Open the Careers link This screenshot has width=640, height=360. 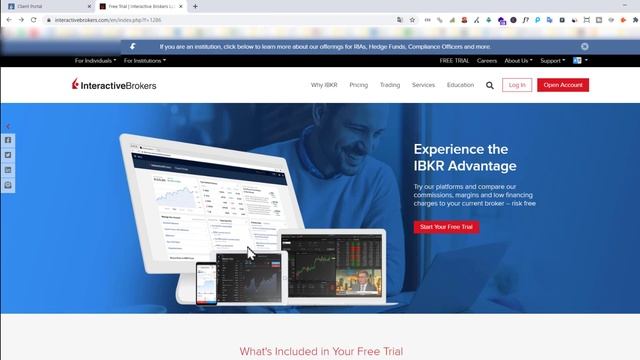tap(487, 60)
